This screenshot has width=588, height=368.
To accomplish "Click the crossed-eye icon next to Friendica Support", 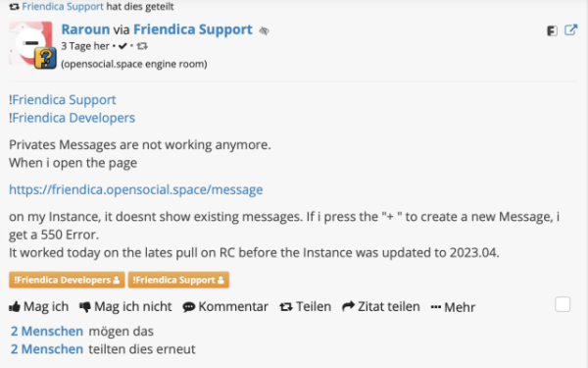I will point(264,30).
